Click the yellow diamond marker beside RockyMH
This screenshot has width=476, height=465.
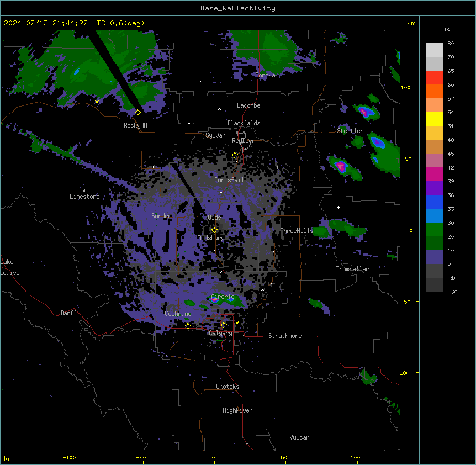click(138, 113)
